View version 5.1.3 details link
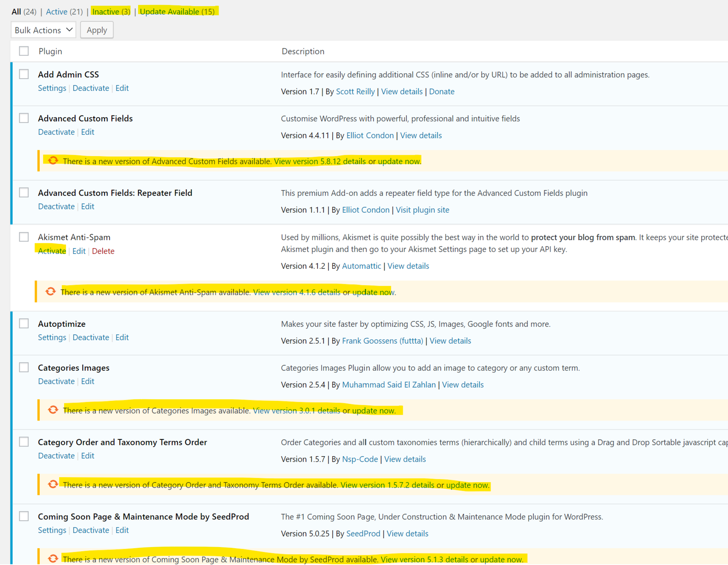The height and width of the screenshot is (565, 728). click(425, 560)
